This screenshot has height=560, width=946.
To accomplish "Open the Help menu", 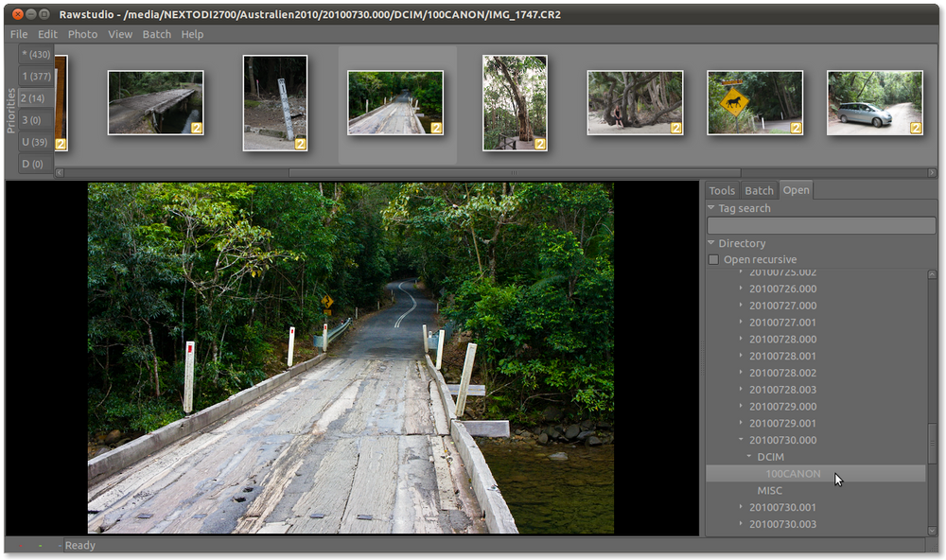I will tap(192, 34).
